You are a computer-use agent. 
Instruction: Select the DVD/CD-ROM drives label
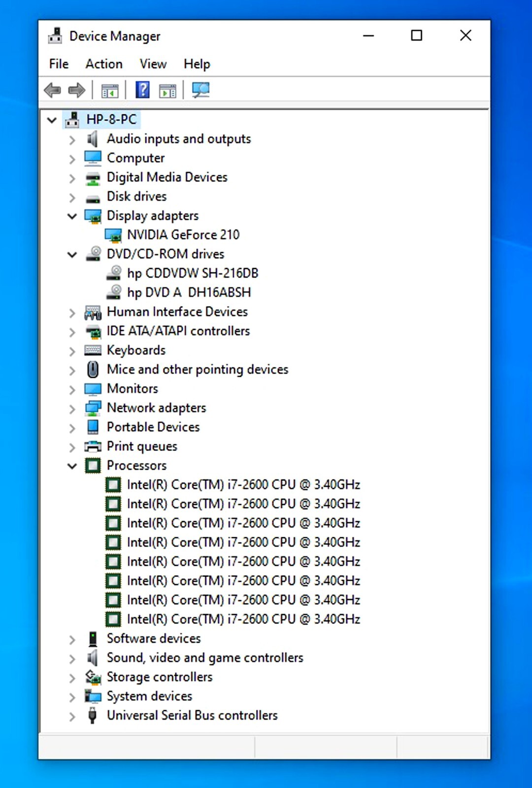[166, 254]
